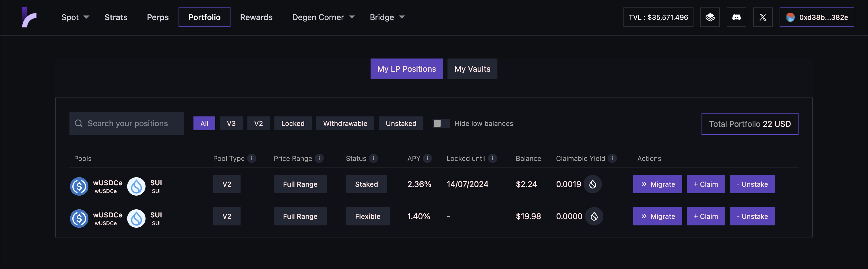868x269 pixels.
Task: Click the Locked until info icon
Action: [492, 158]
